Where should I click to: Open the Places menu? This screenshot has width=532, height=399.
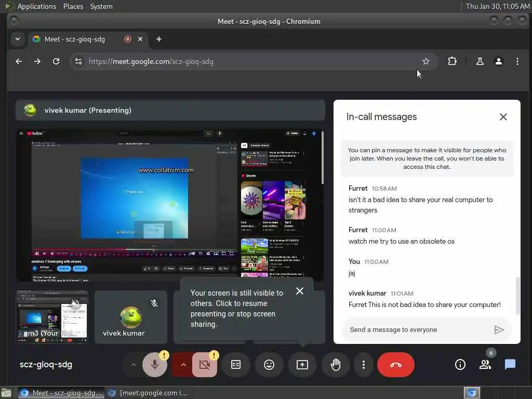point(73,6)
